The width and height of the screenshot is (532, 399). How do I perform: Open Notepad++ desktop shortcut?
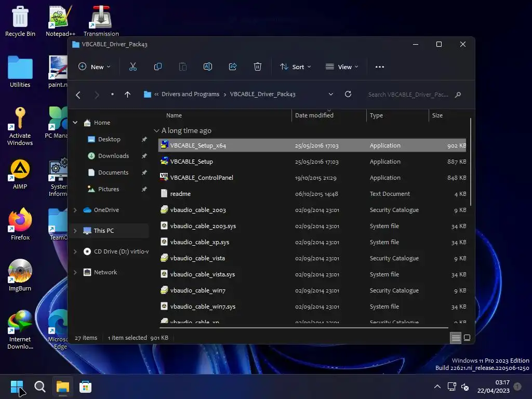coord(60,21)
